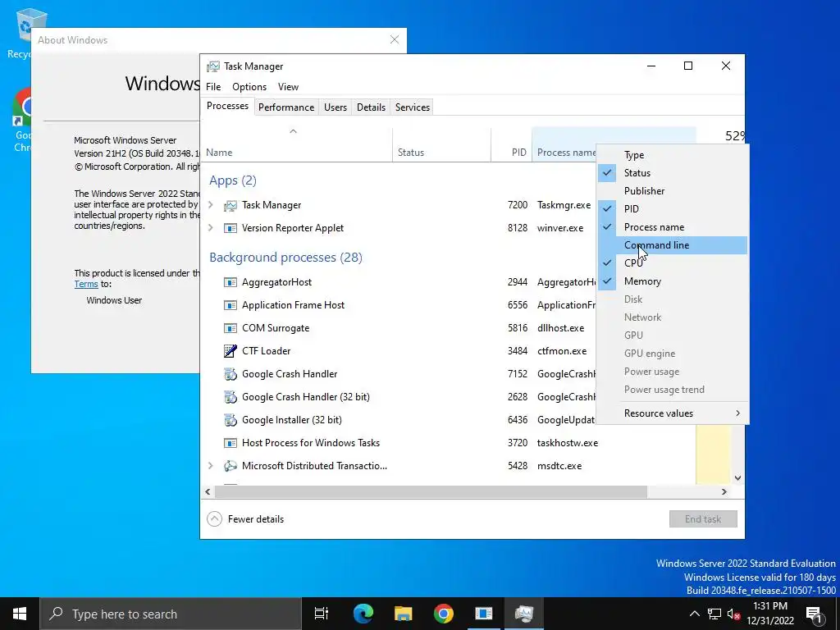Open the notification center icon

click(815, 614)
